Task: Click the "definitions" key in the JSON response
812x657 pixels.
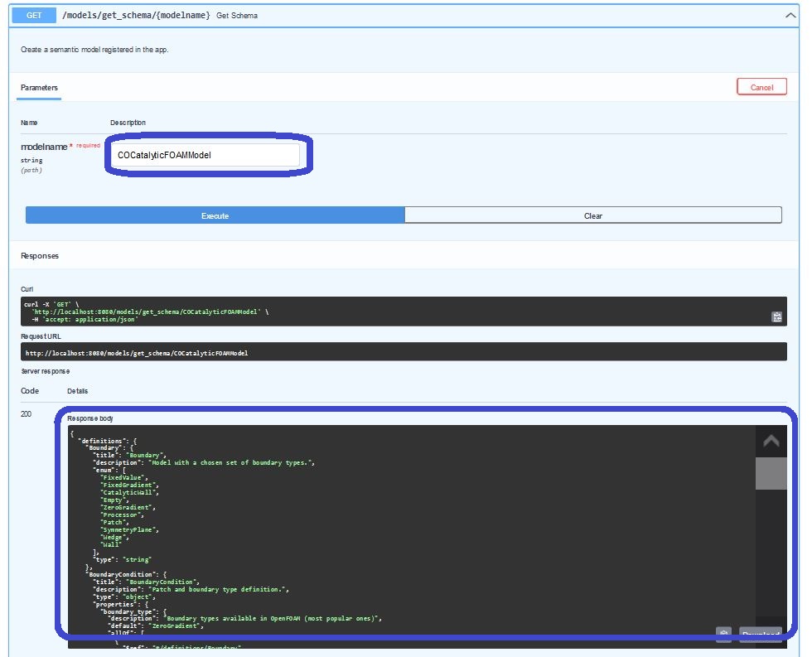Action: (x=102, y=441)
